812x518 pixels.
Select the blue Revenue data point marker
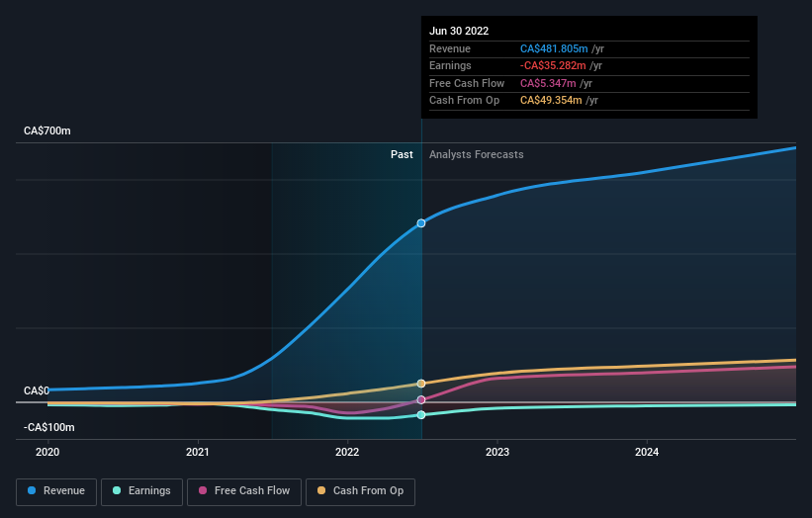coord(421,223)
